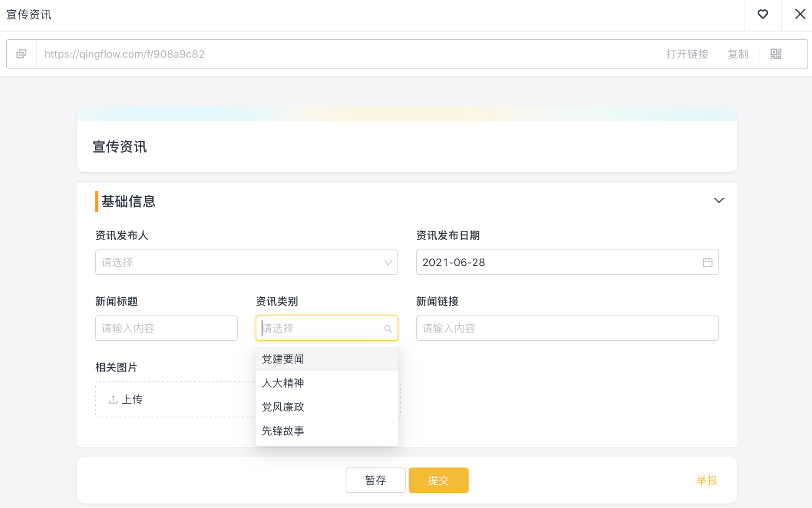The height and width of the screenshot is (508, 812).
Task: Choose 人大精神 from the dropdown list
Action: pyautogui.click(x=326, y=383)
